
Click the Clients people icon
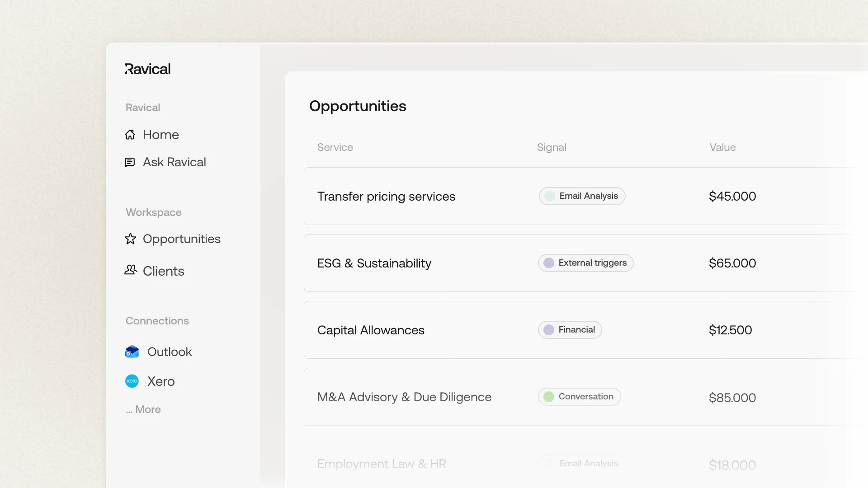pos(131,270)
